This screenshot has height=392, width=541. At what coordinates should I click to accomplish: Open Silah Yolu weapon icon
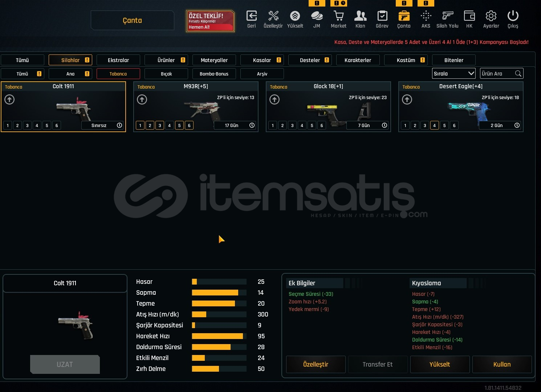click(447, 16)
